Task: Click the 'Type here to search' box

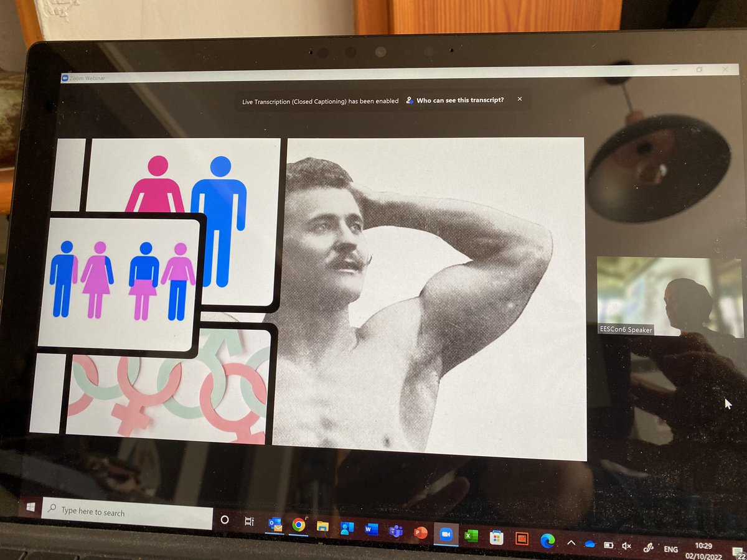Action: pos(127,514)
